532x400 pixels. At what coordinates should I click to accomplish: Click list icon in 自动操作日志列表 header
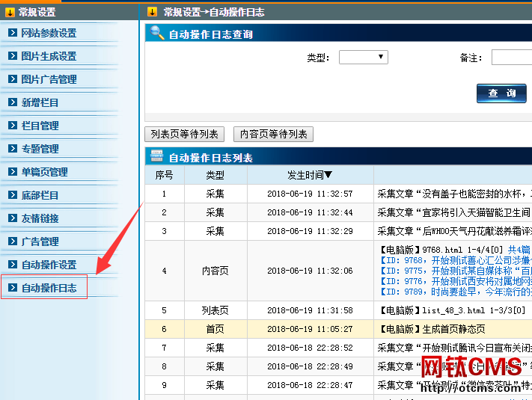(x=157, y=156)
